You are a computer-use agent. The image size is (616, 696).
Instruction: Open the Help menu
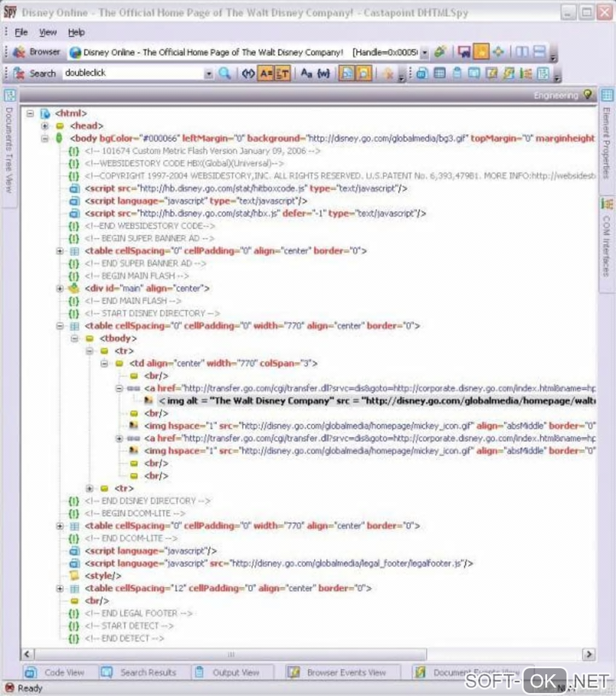(76, 33)
